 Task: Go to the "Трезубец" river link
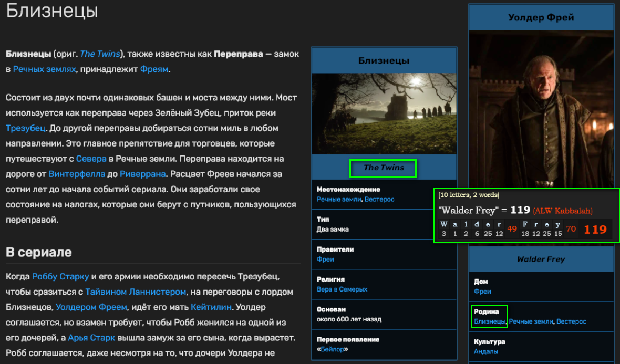[25, 128]
